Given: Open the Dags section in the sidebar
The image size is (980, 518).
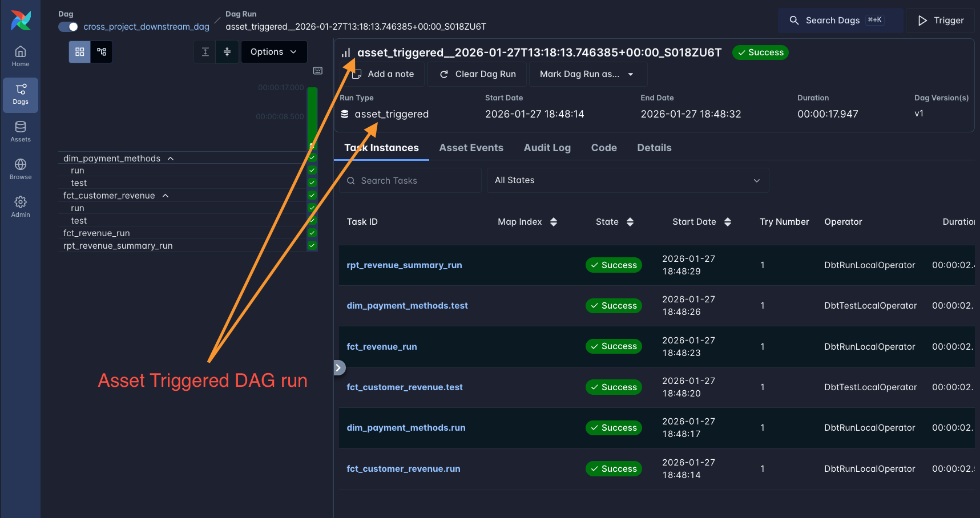Looking at the screenshot, I should coord(20,95).
